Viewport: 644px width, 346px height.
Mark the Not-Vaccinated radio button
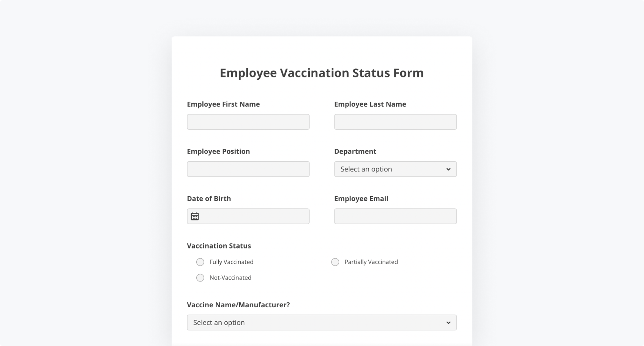pyautogui.click(x=200, y=278)
